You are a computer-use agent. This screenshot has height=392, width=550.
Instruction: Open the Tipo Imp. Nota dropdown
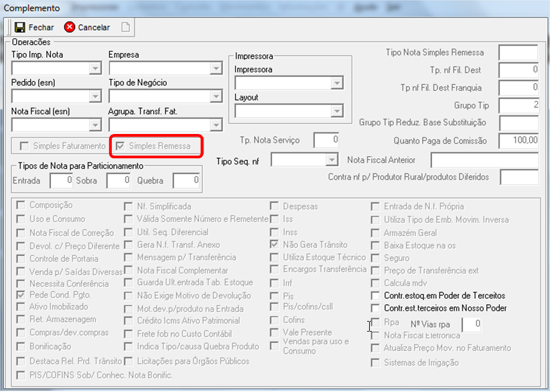[95, 68]
